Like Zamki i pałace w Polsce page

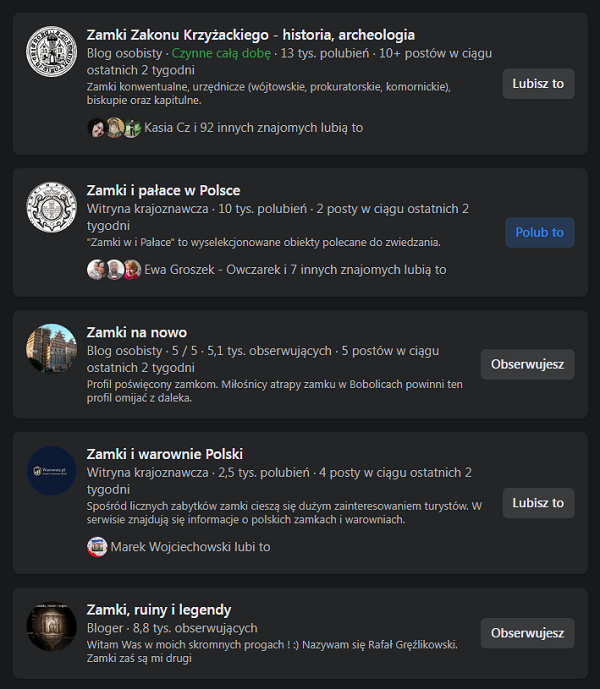[540, 232]
